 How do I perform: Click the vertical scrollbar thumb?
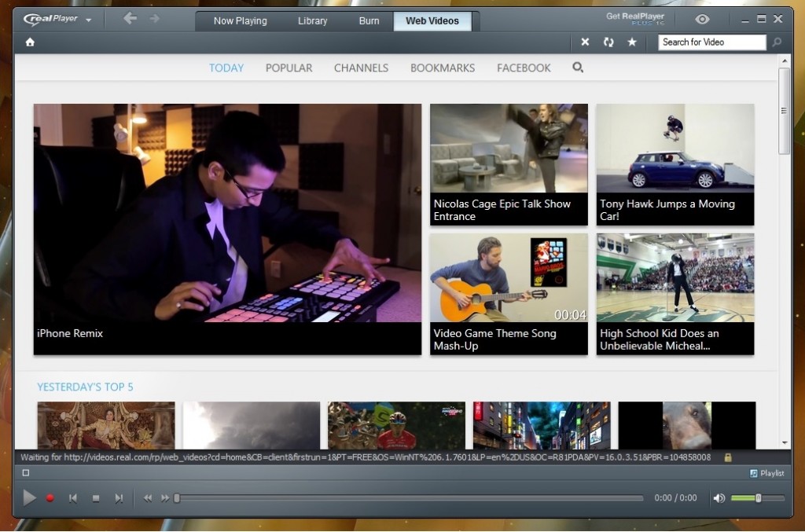click(784, 110)
